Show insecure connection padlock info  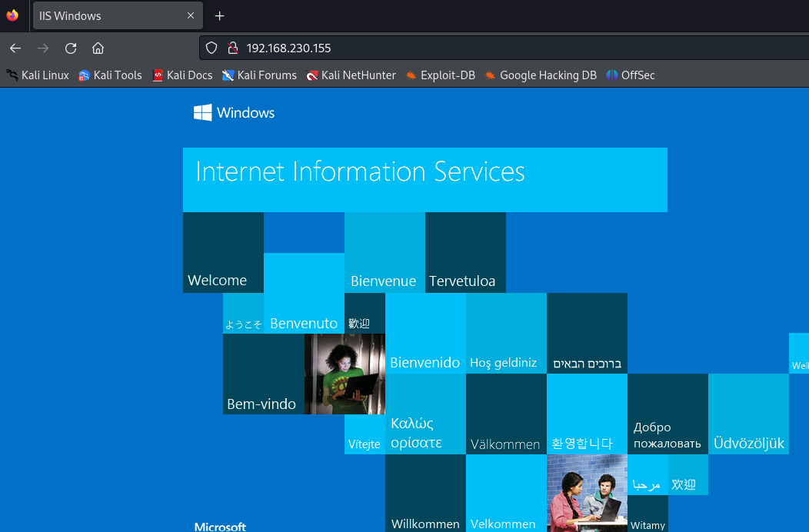tap(233, 48)
